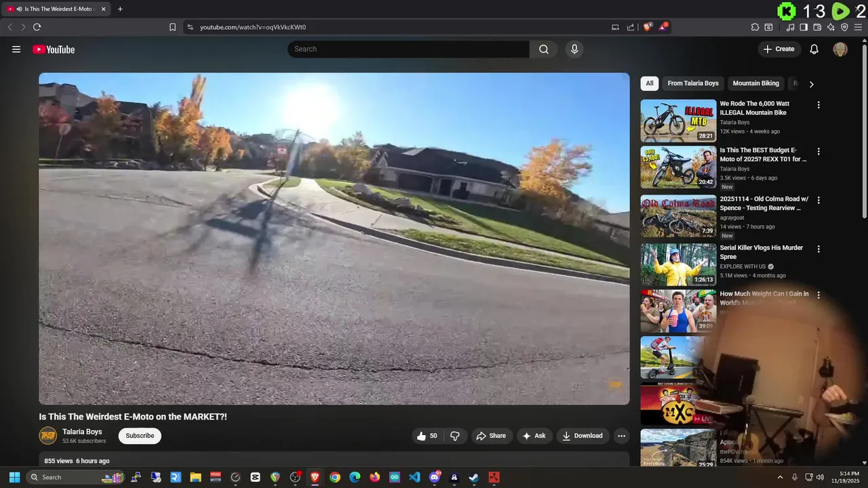The image size is (868, 488).
Task: Open Brave Rewards triangle icon
Action: (x=663, y=26)
